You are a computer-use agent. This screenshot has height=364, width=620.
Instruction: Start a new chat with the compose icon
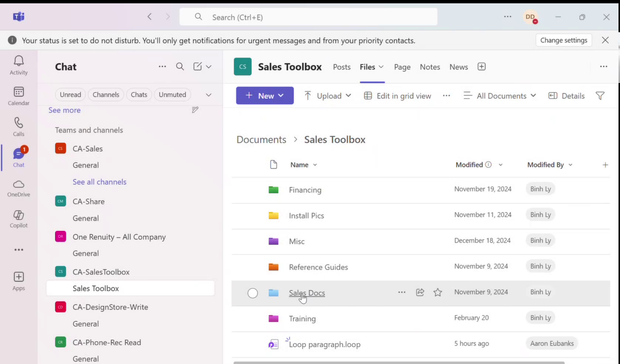(x=197, y=66)
